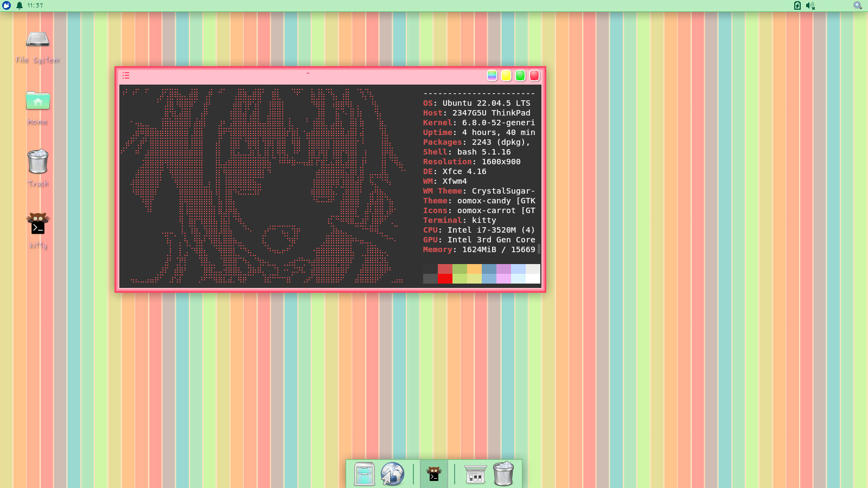Click the dark grey terminal color block
Image resolution: width=868 pixels, height=488 pixels.
coord(430,279)
